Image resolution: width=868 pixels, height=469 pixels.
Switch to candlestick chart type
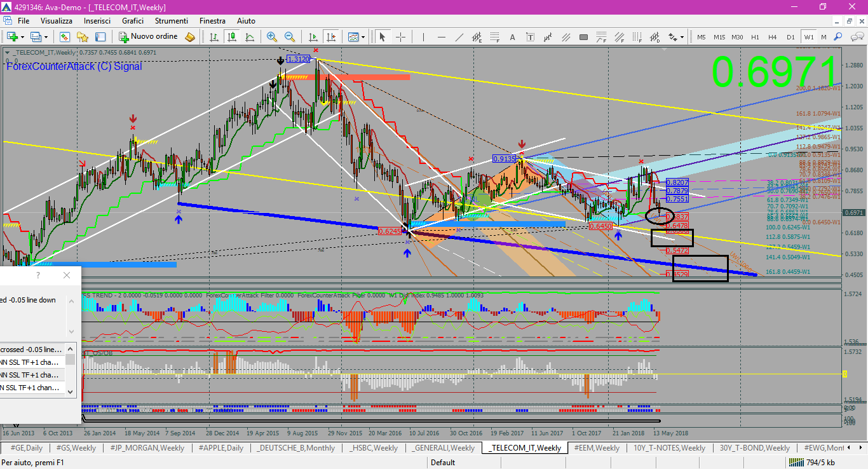point(232,37)
